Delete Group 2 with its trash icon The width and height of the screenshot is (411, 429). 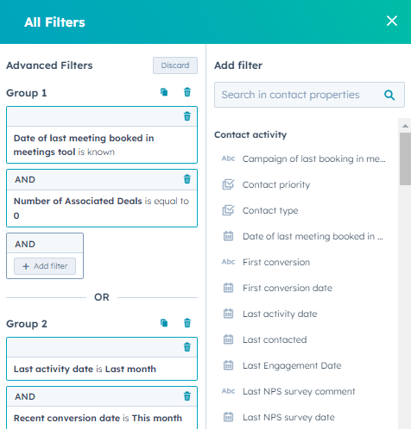point(187,323)
